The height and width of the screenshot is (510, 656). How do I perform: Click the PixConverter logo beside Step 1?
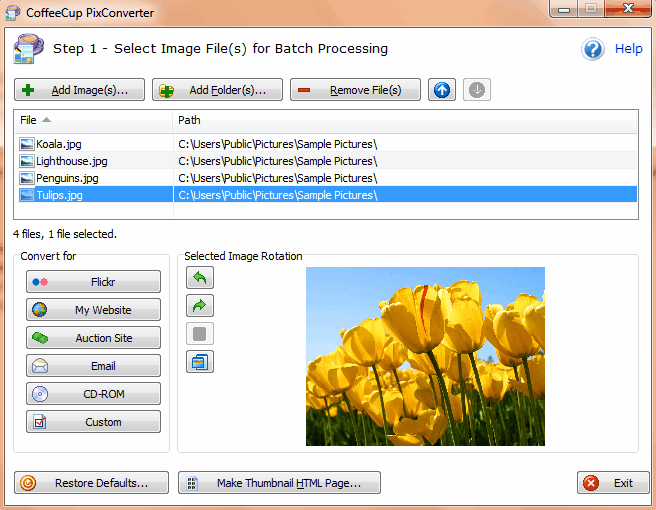[28, 49]
